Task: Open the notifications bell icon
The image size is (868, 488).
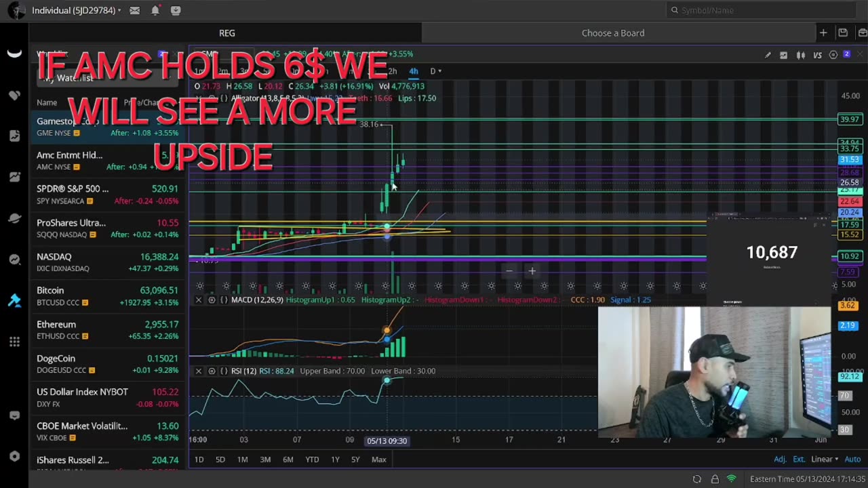Action: (155, 10)
